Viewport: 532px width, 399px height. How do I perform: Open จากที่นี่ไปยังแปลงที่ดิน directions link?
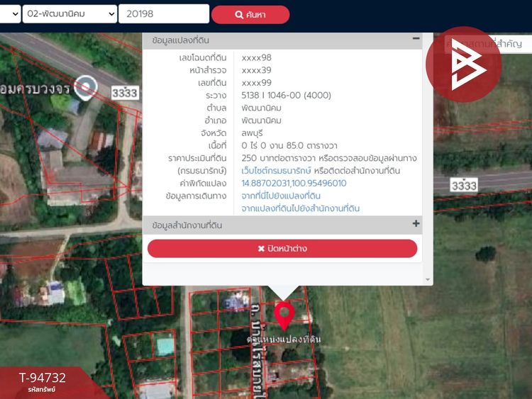click(281, 196)
